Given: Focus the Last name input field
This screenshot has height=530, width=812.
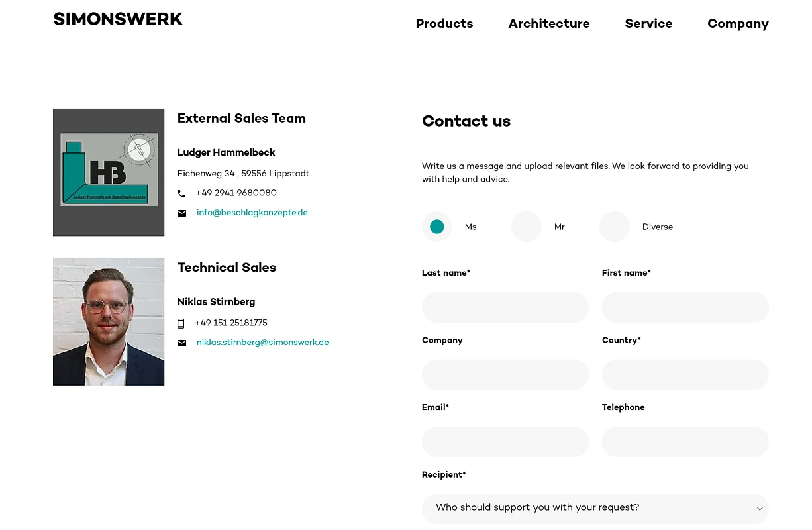Looking at the screenshot, I should (505, 307).
